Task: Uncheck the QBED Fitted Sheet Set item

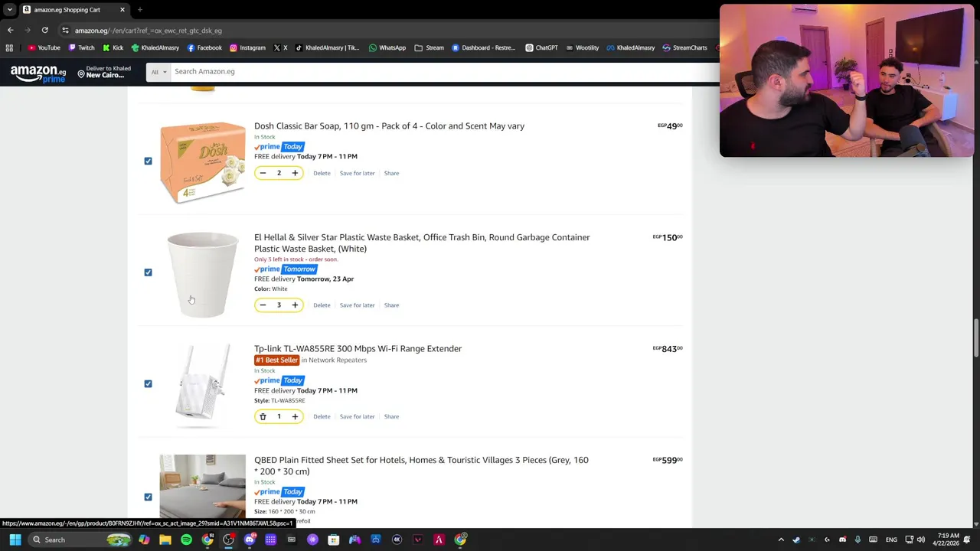Action: point(148,497)
